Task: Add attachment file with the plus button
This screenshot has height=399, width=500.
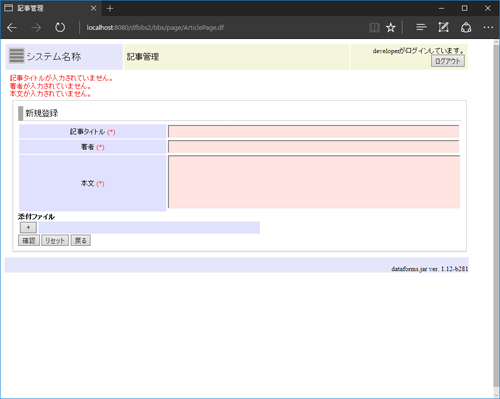Action: [x=28, y=227]
